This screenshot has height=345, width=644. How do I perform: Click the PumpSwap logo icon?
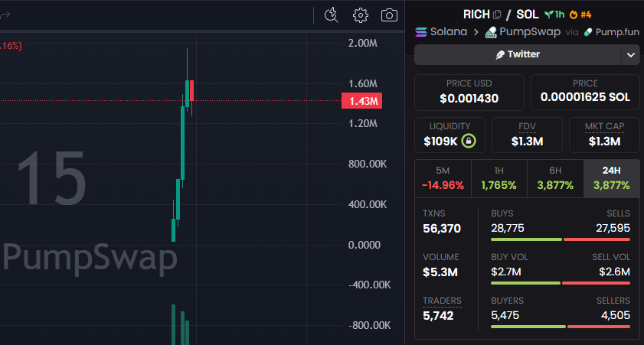(491, 32)
